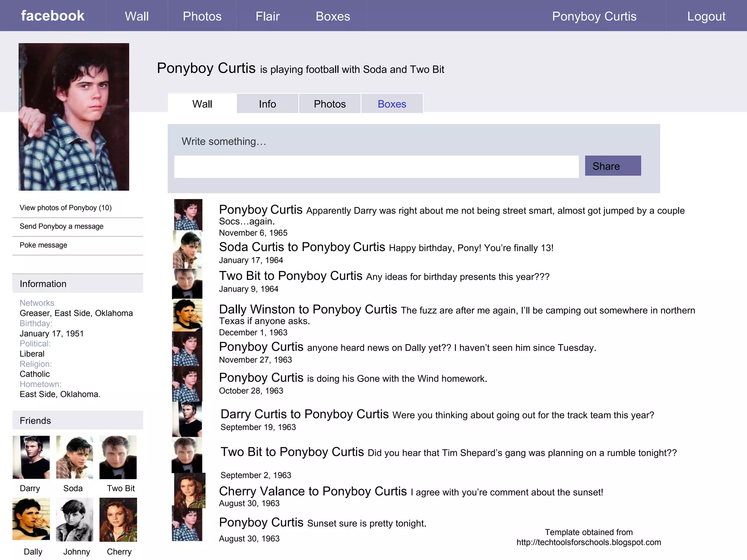747x560 pixels.
Task: Open Johnny's friend thumbnail photo
Action: click(74, 520)
